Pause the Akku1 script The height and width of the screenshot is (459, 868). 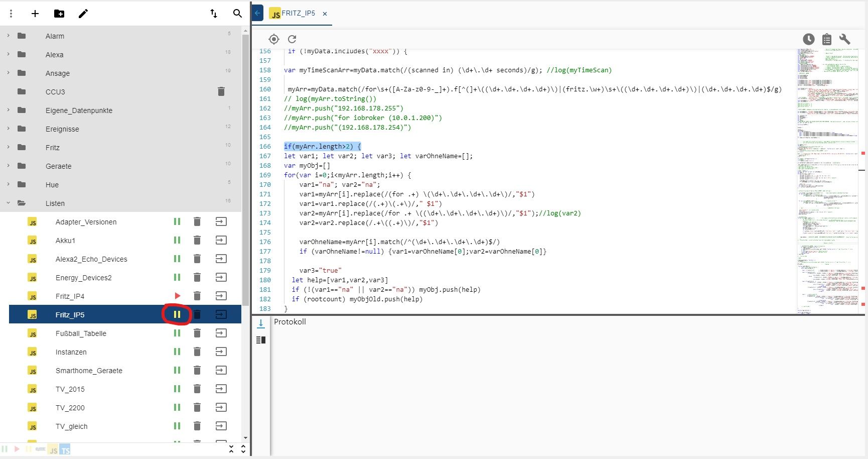pyautogui.click(x=177, y=240)
